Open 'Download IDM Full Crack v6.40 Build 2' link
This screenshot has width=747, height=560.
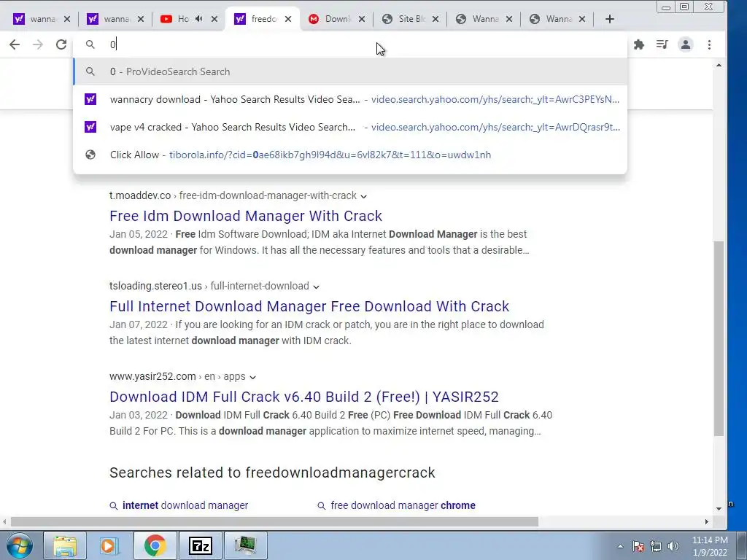pyautogui.click(x=304, y=397)
